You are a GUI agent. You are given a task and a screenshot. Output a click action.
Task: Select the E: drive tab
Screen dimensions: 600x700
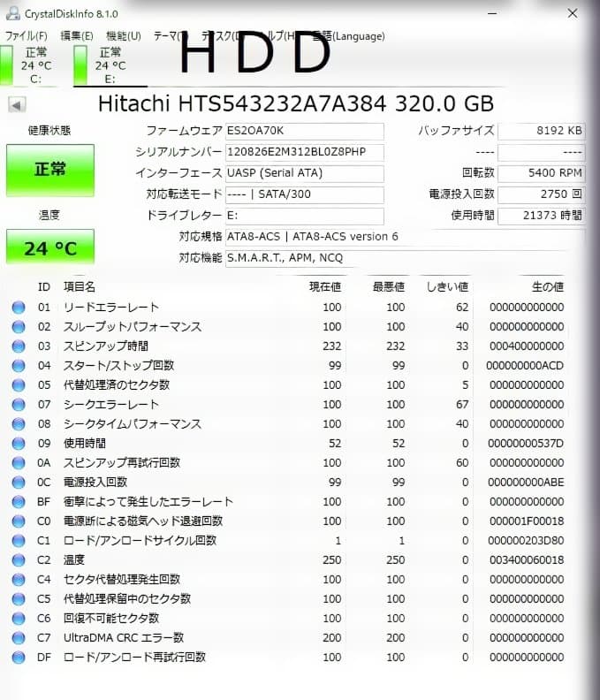(x=110, y=65)
